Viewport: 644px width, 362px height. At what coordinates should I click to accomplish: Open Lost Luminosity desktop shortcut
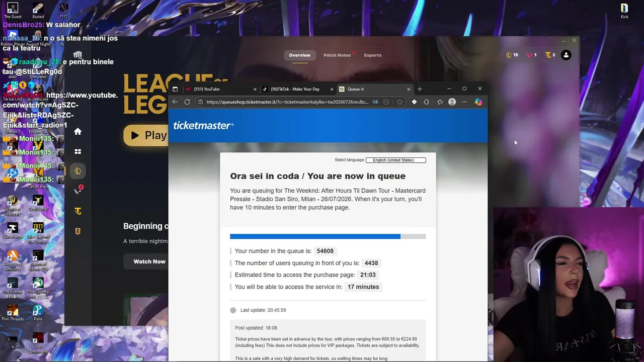click(x=38, y=343)
